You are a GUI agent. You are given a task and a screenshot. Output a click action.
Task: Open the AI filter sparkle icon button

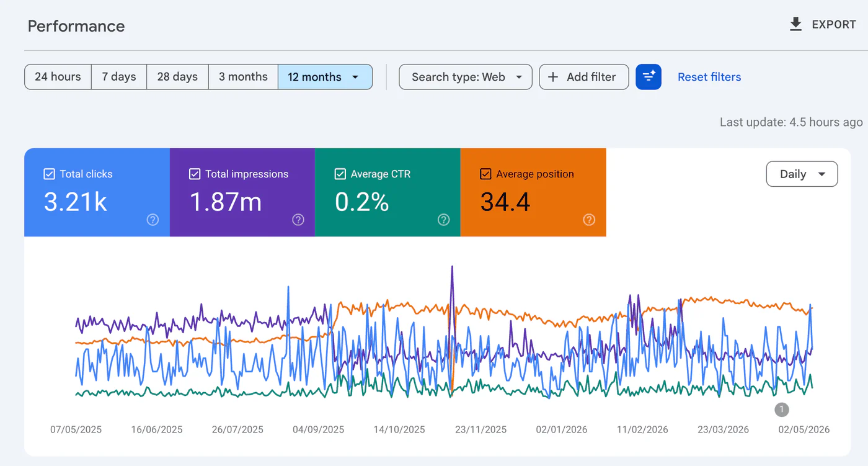coord(649,77)
